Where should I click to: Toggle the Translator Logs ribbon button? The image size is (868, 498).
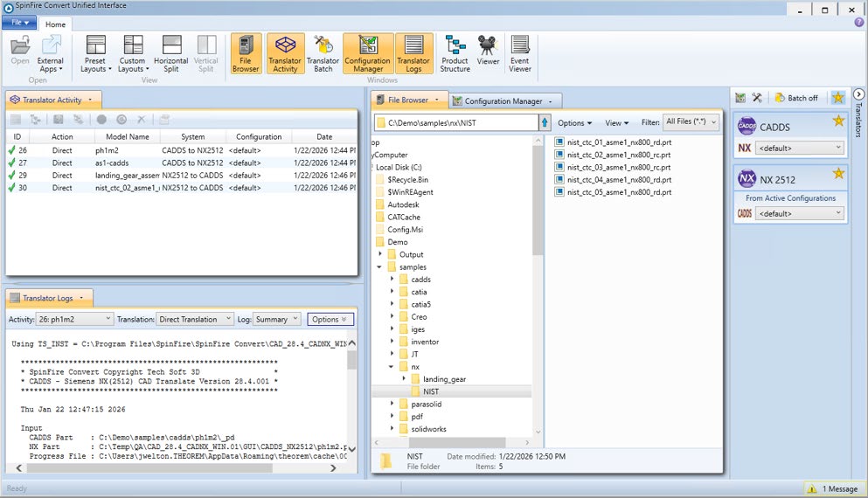tap(413, 53)
